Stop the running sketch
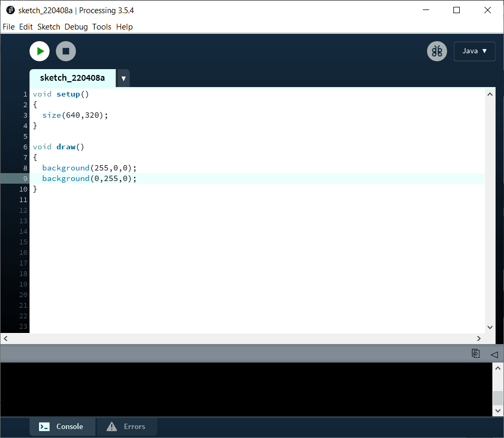The width and height of the screenshot is (504, 438). click(66, 51)
